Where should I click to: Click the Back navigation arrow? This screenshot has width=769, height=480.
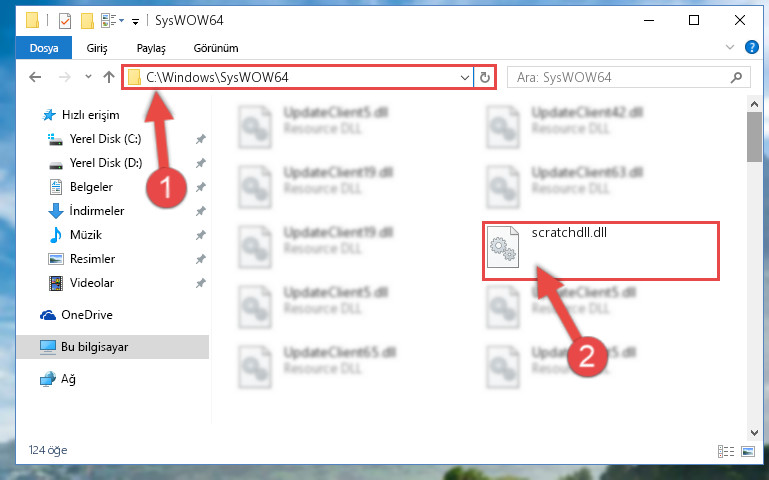click(x=35, y=77)
